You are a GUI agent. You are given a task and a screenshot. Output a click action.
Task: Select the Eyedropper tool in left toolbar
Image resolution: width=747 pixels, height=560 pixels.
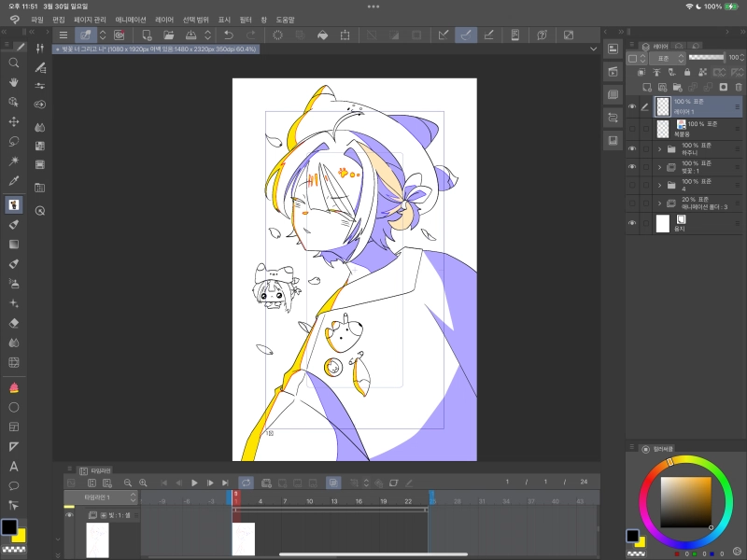coord(14,182)
